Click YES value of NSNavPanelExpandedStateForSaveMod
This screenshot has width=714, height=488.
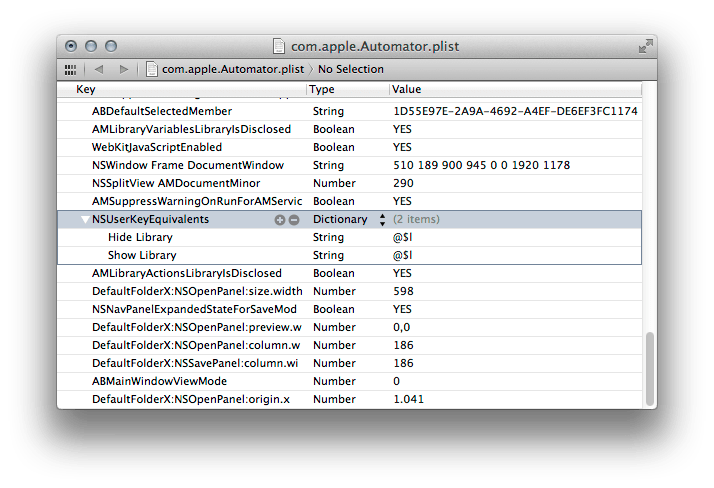pos(403,309)
